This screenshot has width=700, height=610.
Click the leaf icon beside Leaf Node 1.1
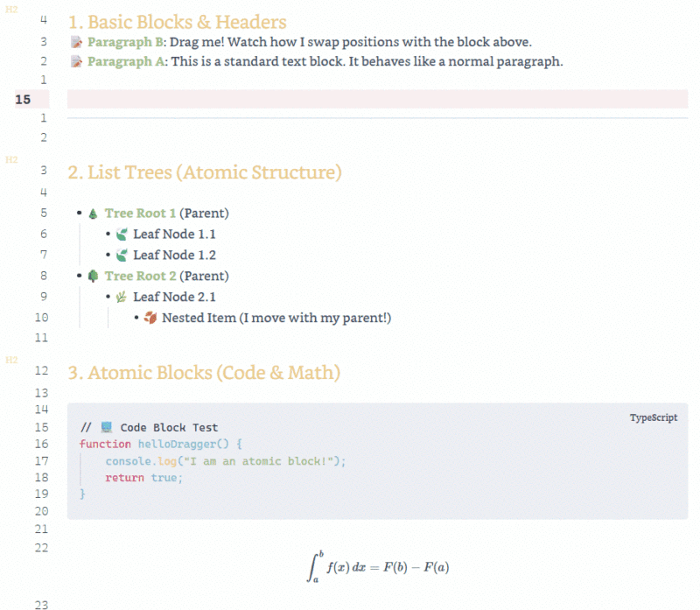[x=122, y=235]
